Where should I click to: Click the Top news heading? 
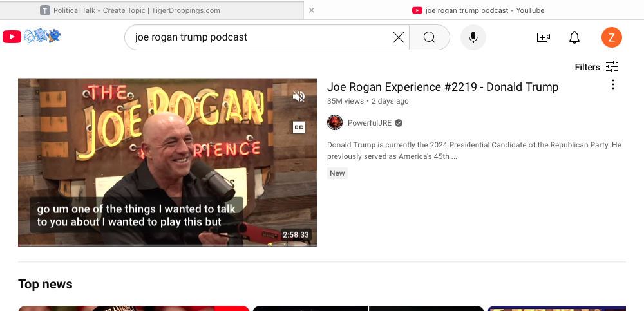point(45,285)
